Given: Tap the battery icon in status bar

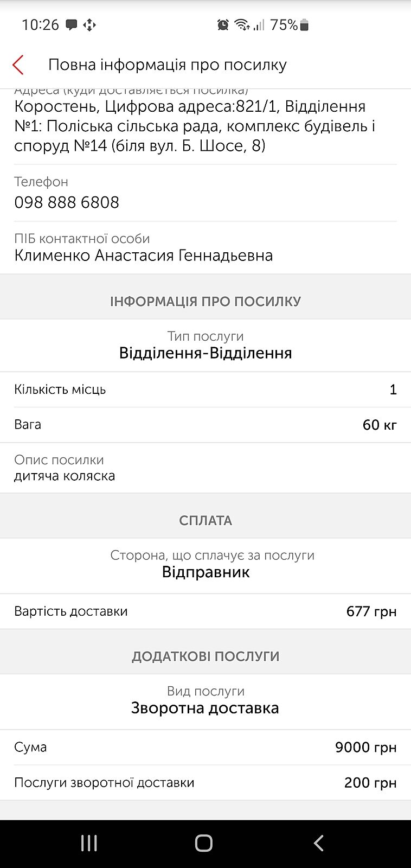Looking at the screenshot, I should pyautogui.click(x=304, y=25).
